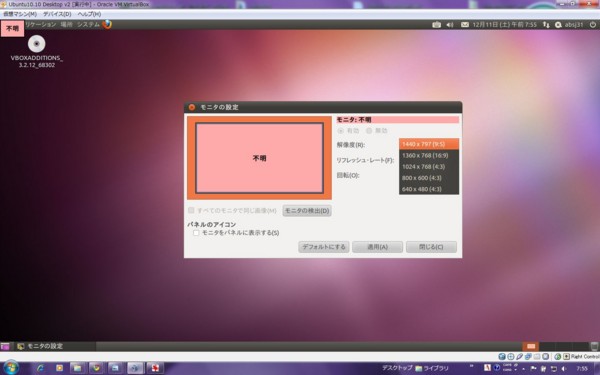This screenshot has width=600, height=375.
Task: Close the モニタの設定 dialog via orange button
Action: click(x=192, y=107)
